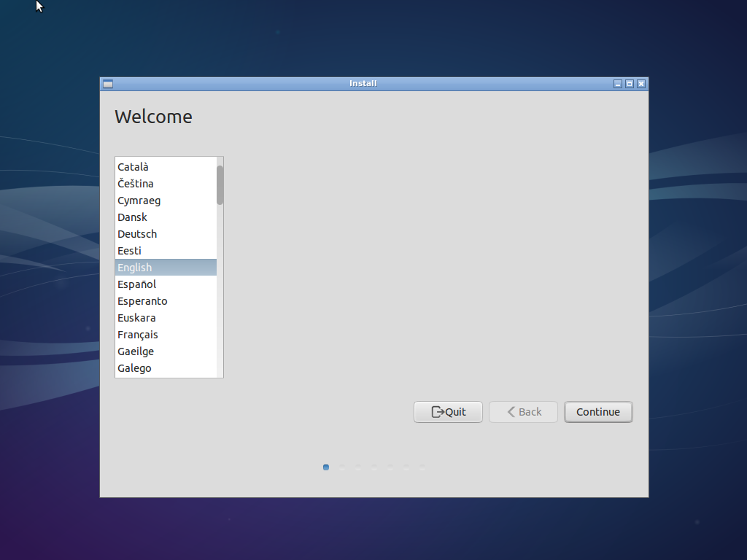The height and width of the screenshot is (560, 747).
Task: Minimize the Install window
Action: click(x=618, y=84)
